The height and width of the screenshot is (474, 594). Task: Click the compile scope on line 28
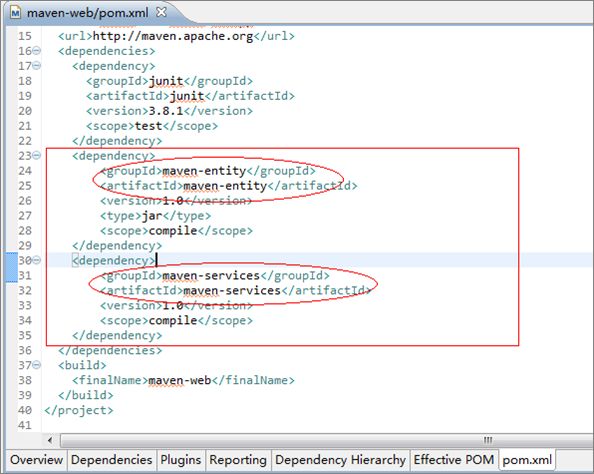pos(173,231)
